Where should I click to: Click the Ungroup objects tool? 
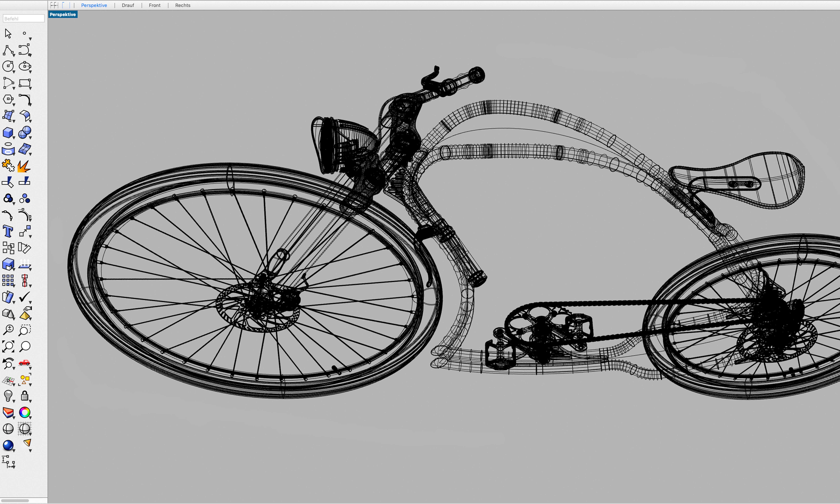coord(24,198)
